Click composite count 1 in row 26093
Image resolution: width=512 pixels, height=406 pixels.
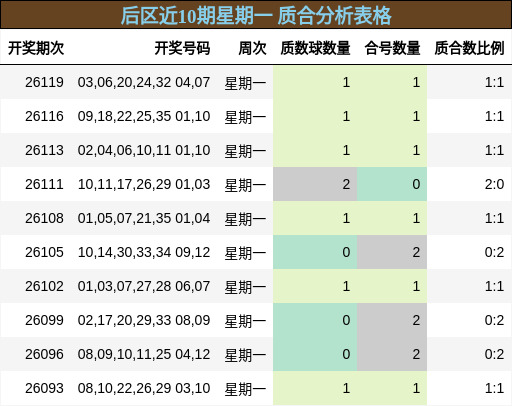(416, 388)
